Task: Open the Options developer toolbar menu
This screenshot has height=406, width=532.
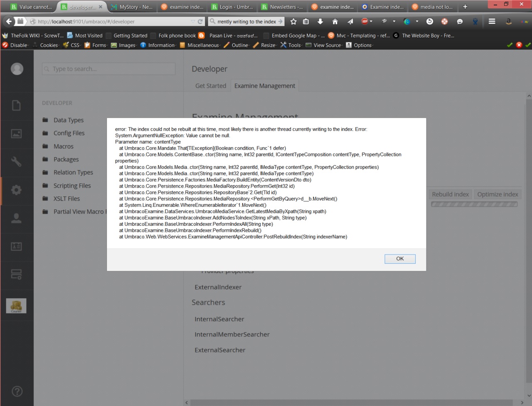Action: [360, 45]
